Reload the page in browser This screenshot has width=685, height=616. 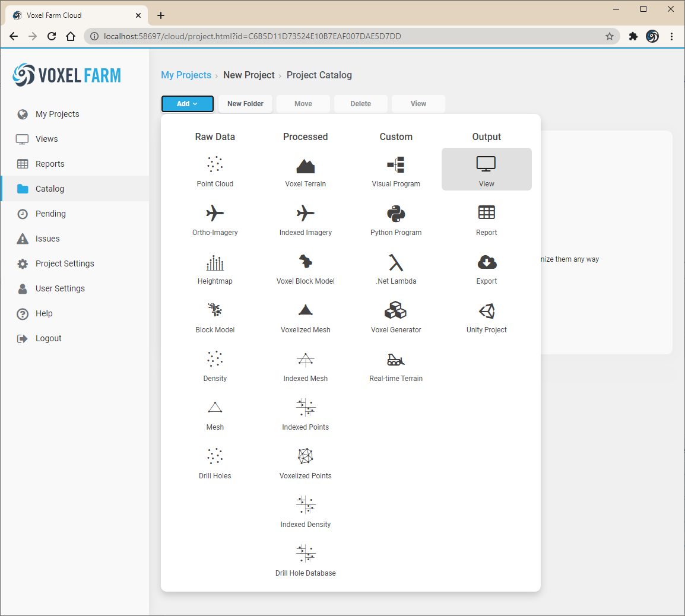point(52,36)
